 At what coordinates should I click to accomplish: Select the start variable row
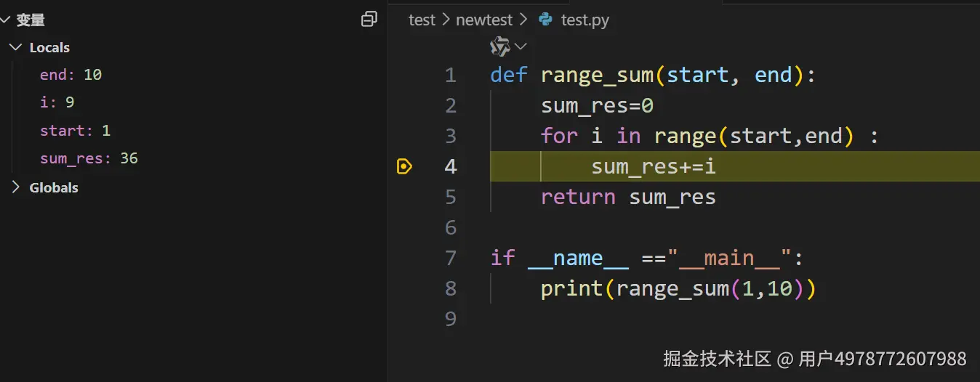pos(75,131)
